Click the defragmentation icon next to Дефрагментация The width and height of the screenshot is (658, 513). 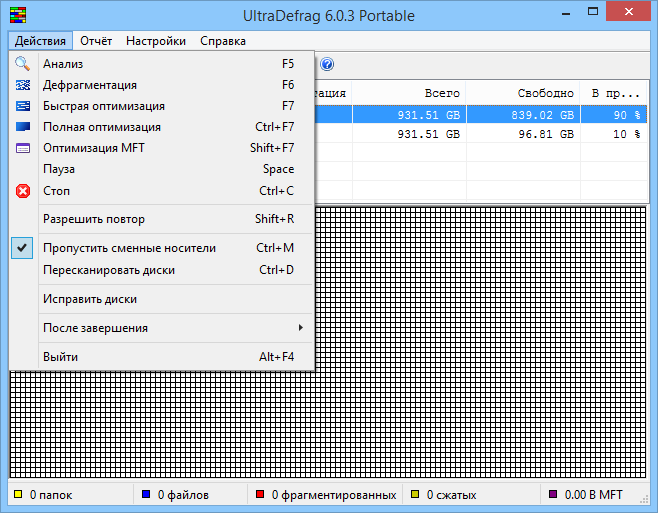click(23, 85)
